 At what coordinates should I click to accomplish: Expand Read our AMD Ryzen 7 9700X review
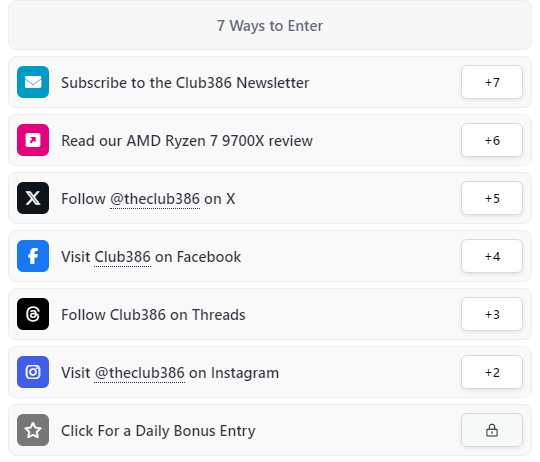(270, 140)
